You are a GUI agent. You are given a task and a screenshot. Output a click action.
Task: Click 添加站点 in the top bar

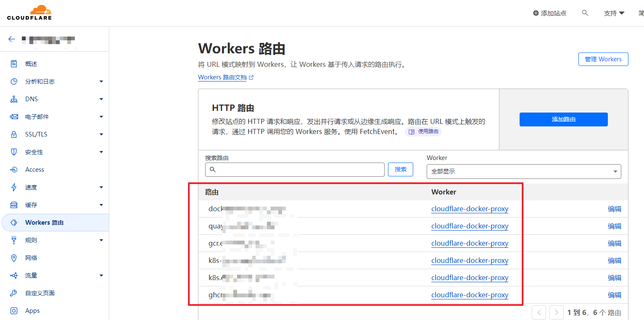pos(549,13)
